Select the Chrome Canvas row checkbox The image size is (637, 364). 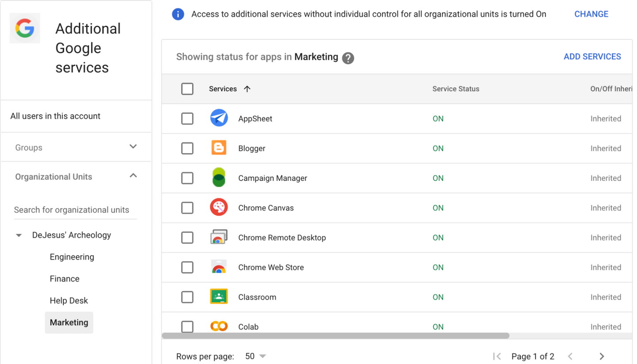[x=187, y=207]
